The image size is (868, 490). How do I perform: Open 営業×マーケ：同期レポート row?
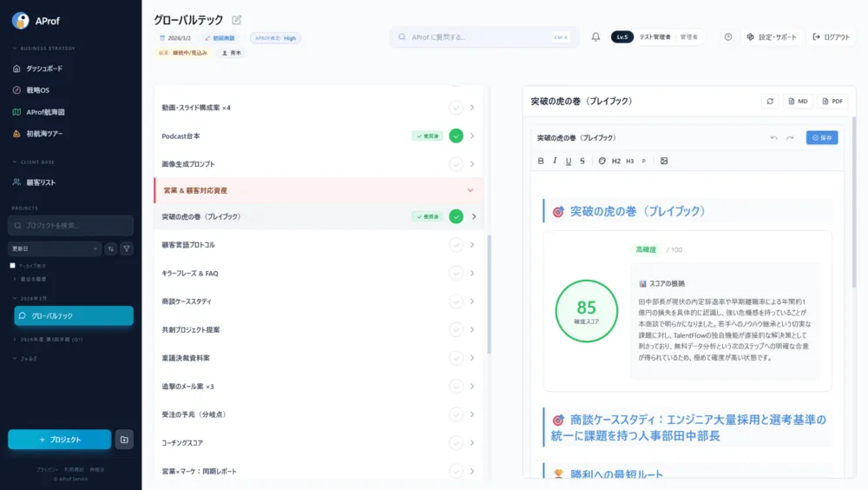[x=319, y=471]
